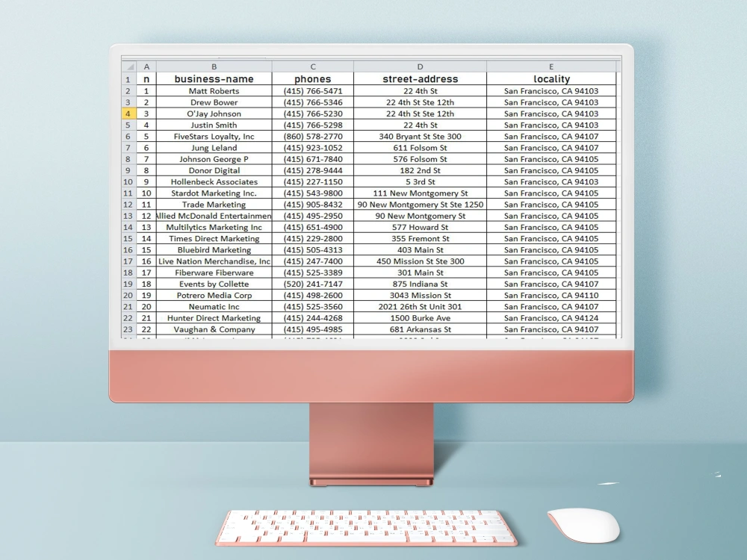Click the 'n' header cell
The width and height of the screenshot is (747, 560).
[x=146, y=79]
